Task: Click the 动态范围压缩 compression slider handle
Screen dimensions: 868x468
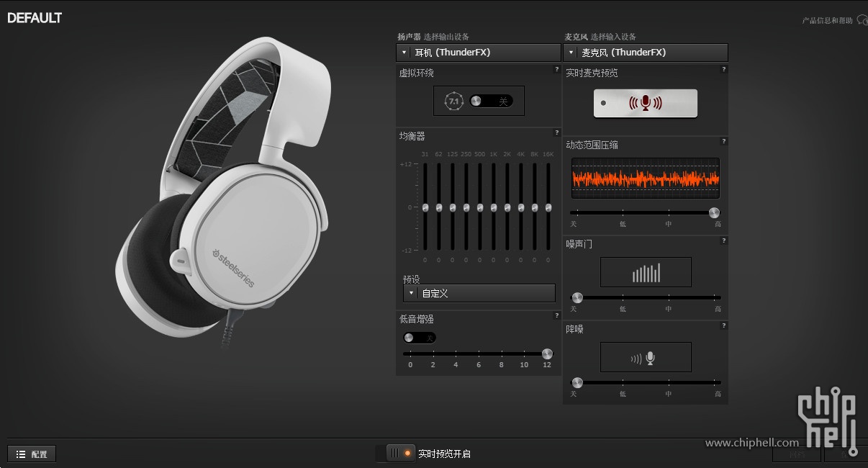Action: tap(714, 212)
